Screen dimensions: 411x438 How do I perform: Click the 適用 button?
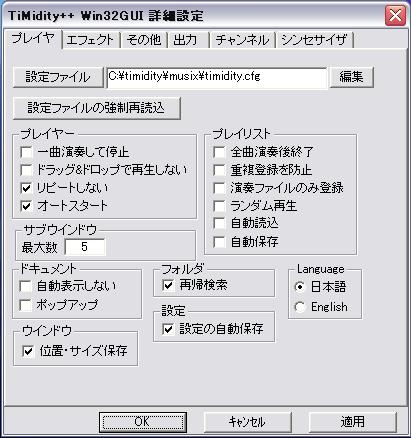click(x=353, y=422)
